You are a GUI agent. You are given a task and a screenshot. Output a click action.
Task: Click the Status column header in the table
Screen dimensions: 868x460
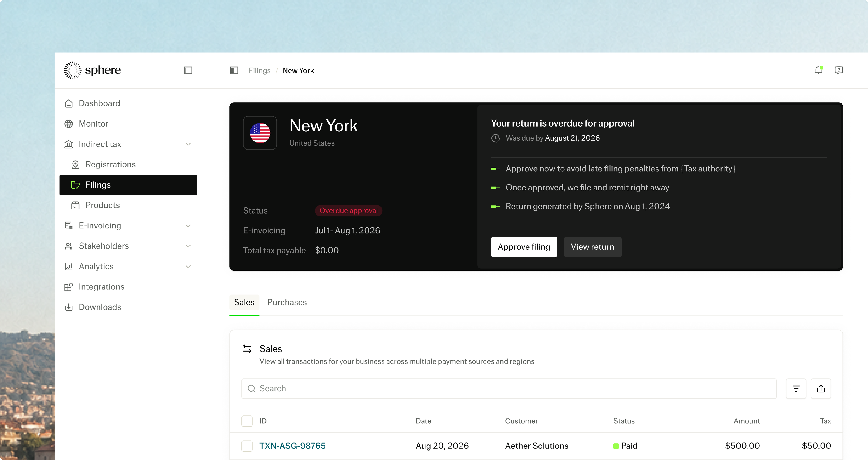[x=624, y=421]
